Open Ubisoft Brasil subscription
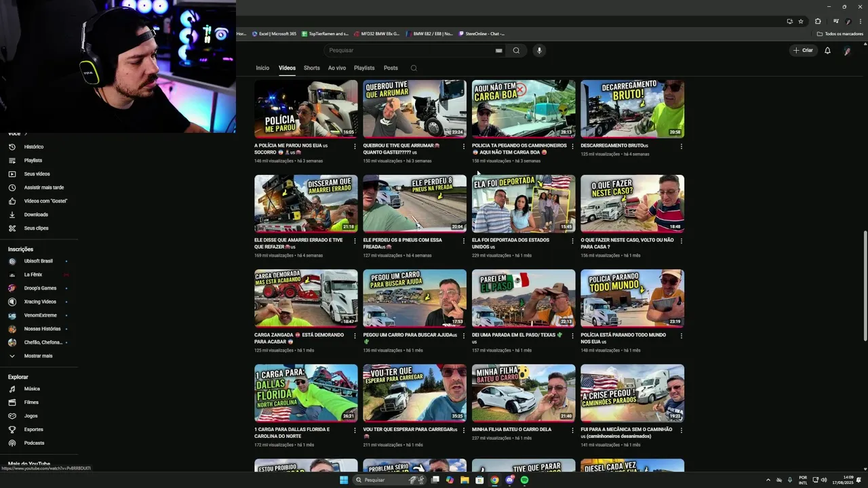Image resolution: width=868 pixels, height=488 pixels. 37,261
